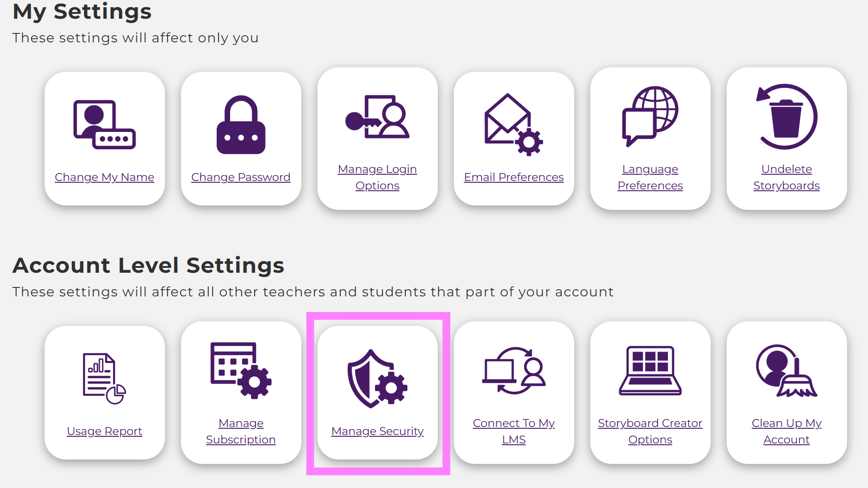The height and width of the screenshot is (488, 868).
Task: Open the Change My Name link
Action: click(x=104, y=177)
